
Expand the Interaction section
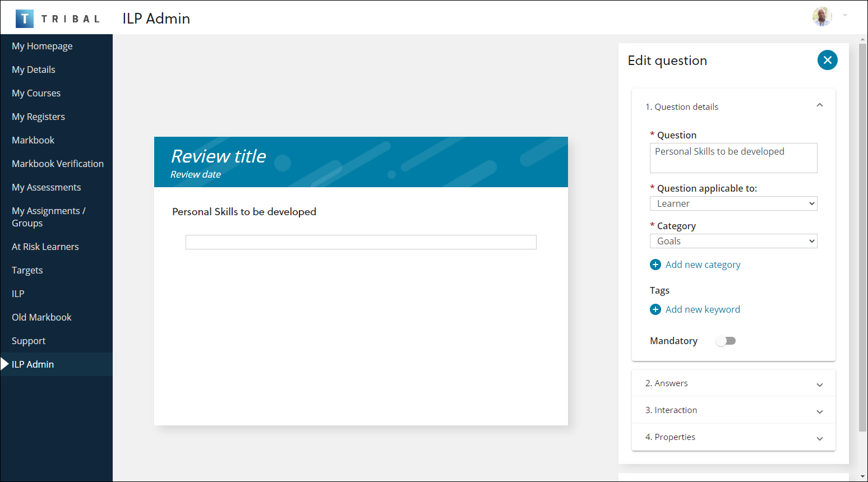click(x=819, y=411)
